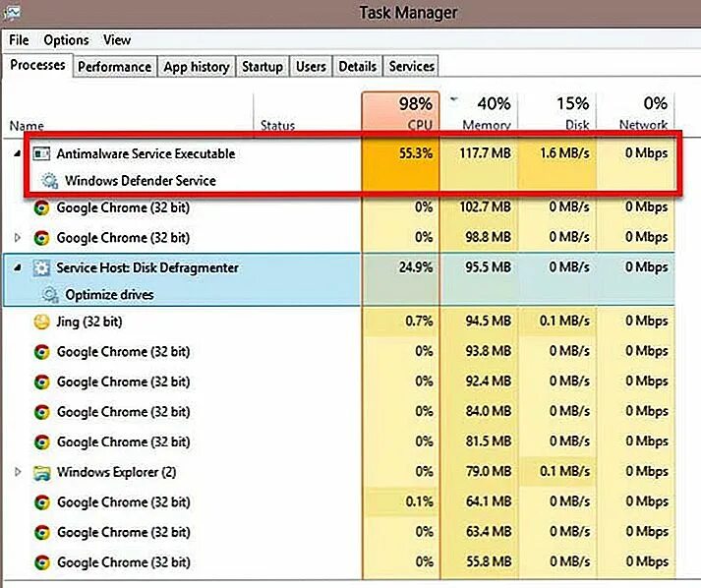Click Chrome icon in the 63.4 MB row

(41, 533)
